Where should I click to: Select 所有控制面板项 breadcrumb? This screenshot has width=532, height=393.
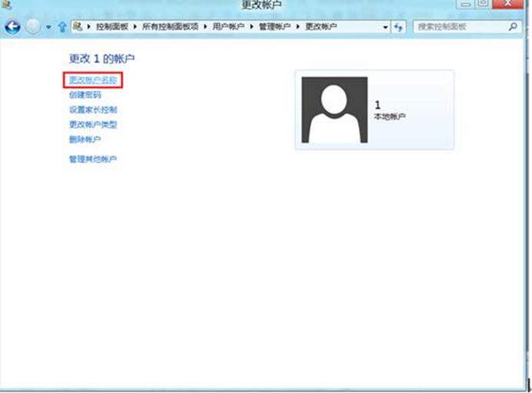pos(170,26)
